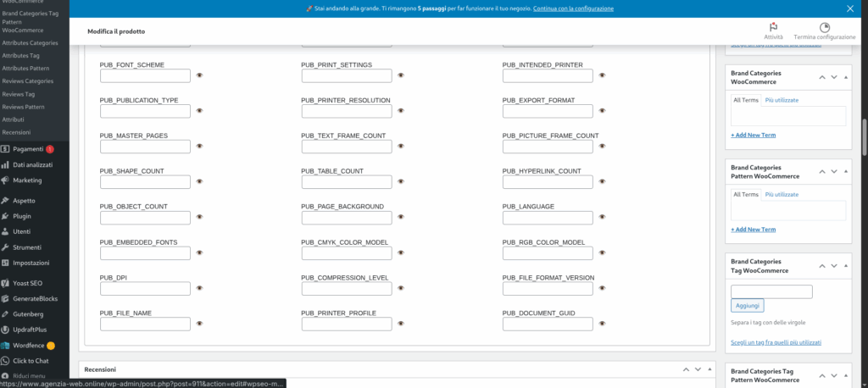Select Più utilizzate tab in Pattern WooCommerce box
The width and height of the screenshot is (868, 388).
(782, 194)
